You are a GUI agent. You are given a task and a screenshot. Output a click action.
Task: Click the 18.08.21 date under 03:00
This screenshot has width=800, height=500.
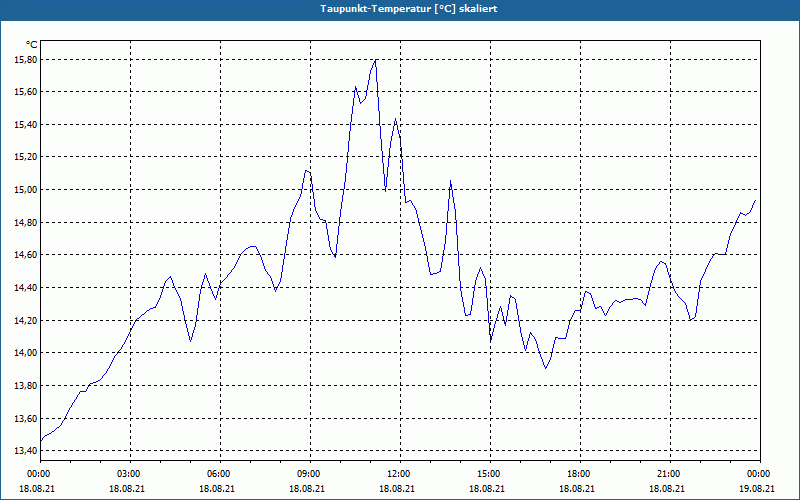pos(127,488)
